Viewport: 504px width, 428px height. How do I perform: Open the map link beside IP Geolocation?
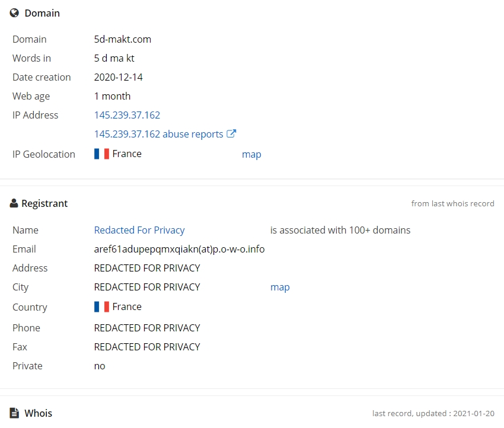[251, 155]
